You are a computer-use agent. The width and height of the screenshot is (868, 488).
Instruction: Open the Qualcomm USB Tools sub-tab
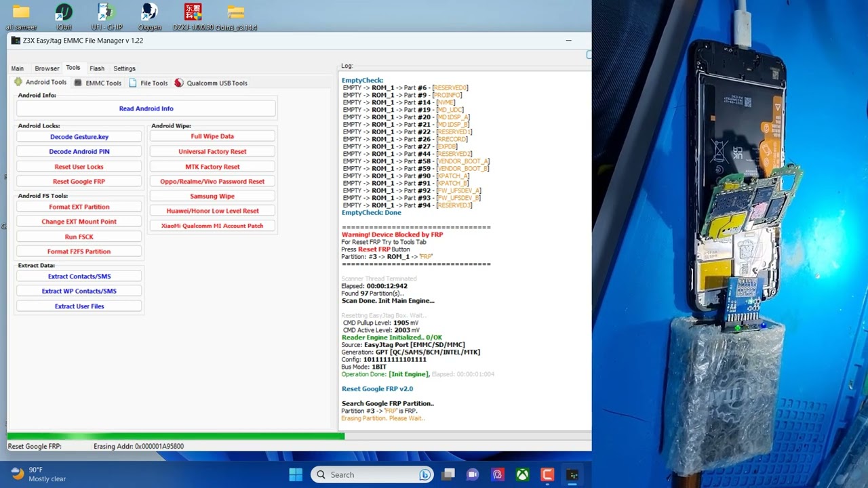(211, 83)
